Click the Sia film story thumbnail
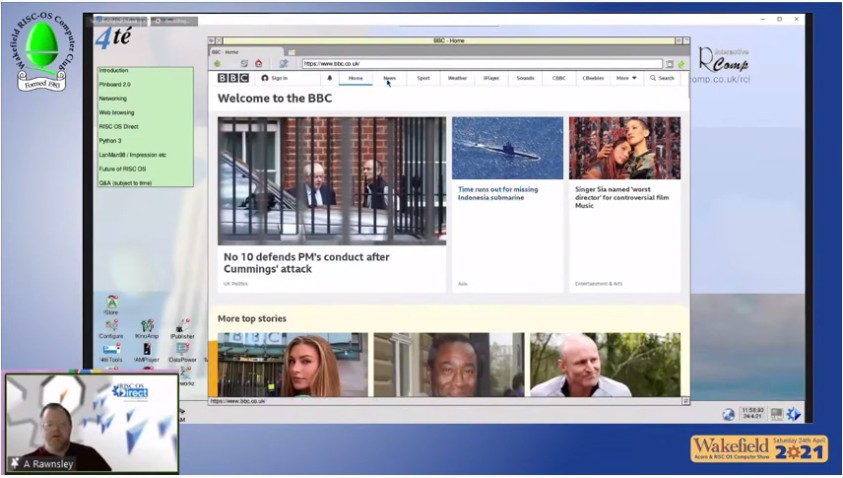 (x=625, y=148)
